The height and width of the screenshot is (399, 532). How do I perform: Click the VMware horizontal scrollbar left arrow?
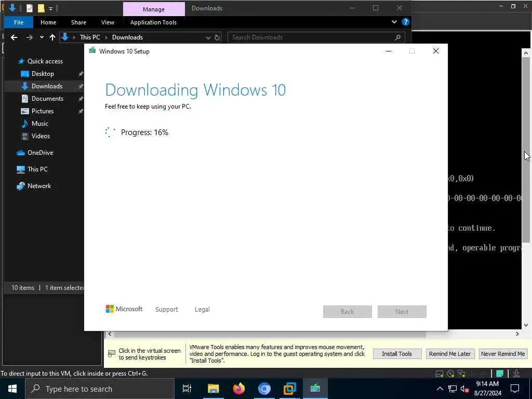tap(110, 334)
